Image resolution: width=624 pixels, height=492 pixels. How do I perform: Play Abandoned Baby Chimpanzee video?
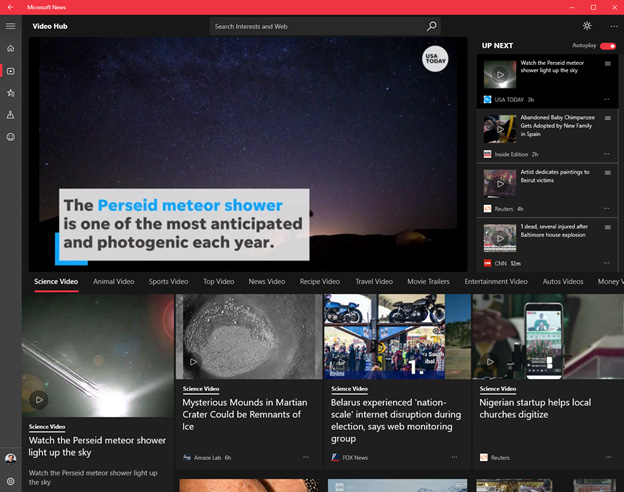coord(500,129)
